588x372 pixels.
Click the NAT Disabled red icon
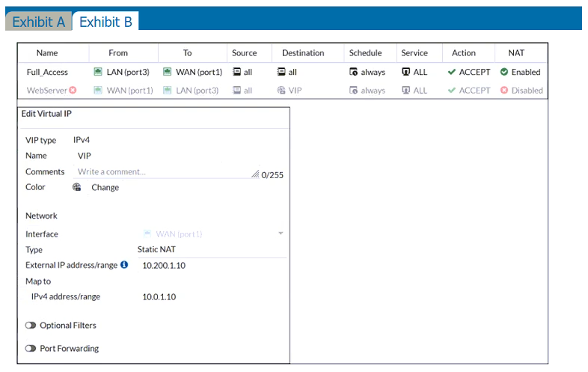pyautogui.click(x=504, y=90)
